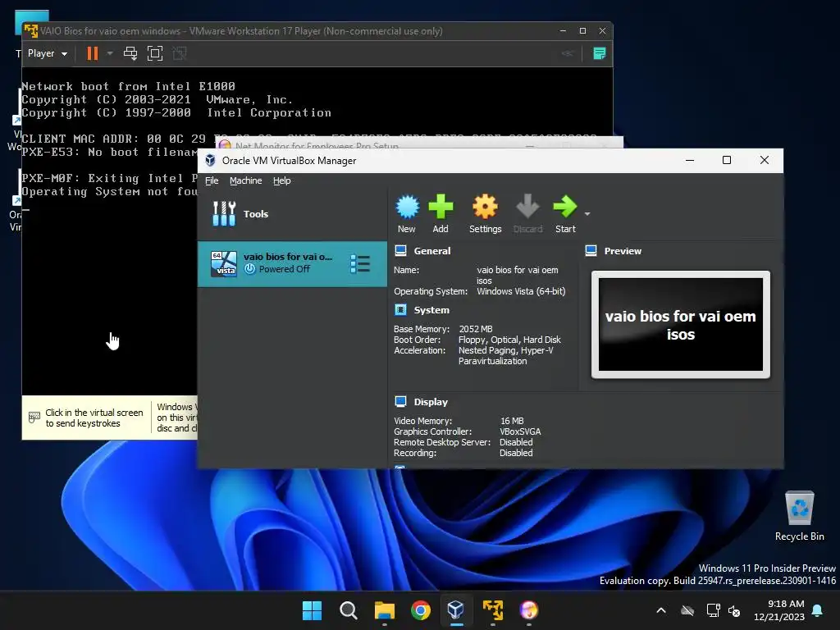840x630 pixels.
Task: Click the Graphics Controller value VBoxSVGA
Action: (519, 431)
